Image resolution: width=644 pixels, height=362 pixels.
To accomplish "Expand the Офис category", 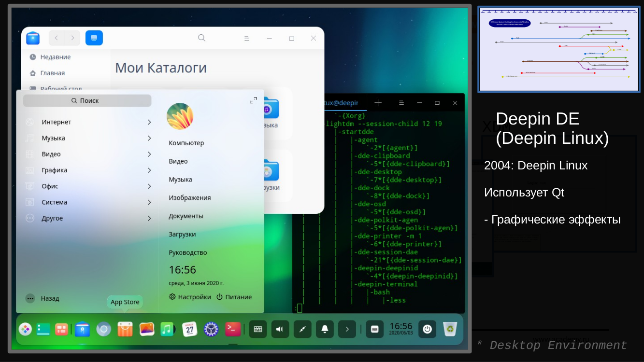I will pos(88,186).
